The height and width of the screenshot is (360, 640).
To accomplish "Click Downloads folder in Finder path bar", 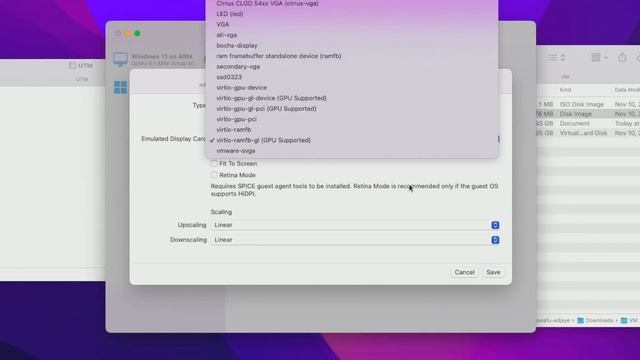I will (596, 320).
